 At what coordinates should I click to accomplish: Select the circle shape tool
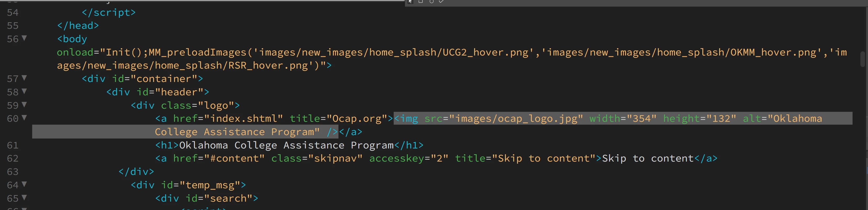[x=431, y=2]
